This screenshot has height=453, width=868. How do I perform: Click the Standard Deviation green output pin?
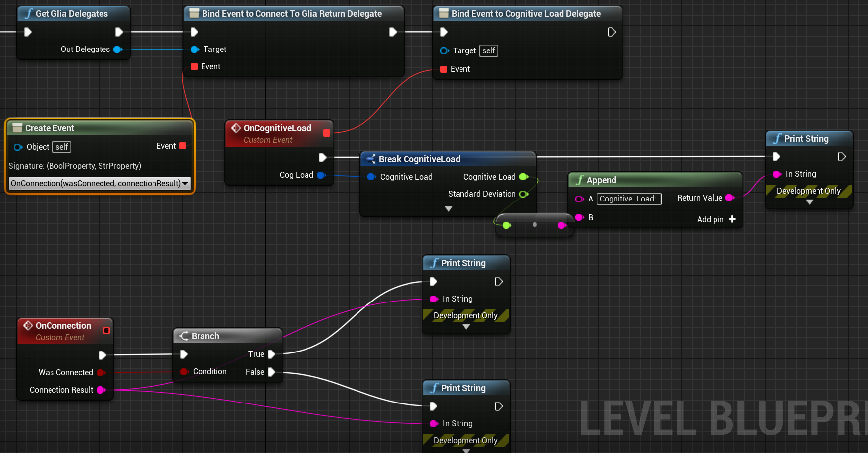(x=523, y=194)
